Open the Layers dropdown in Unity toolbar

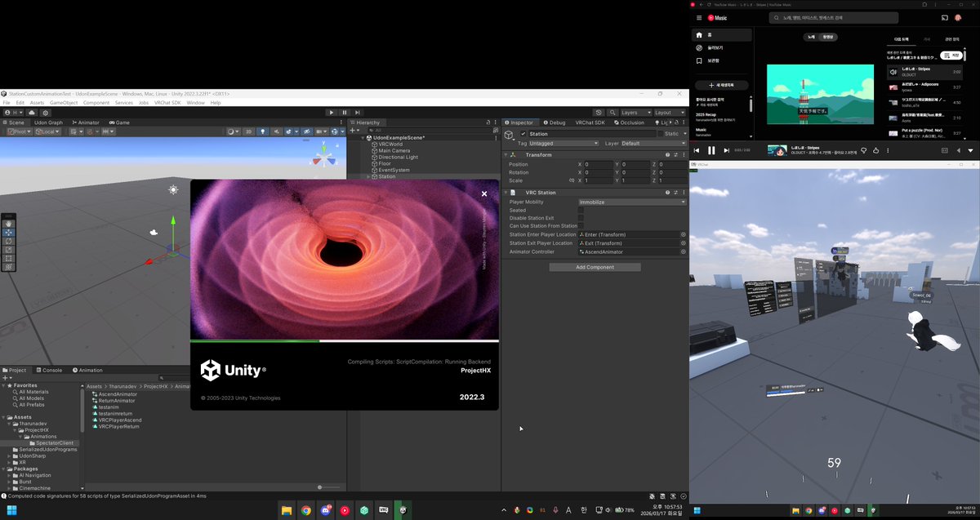pos(635,113)
